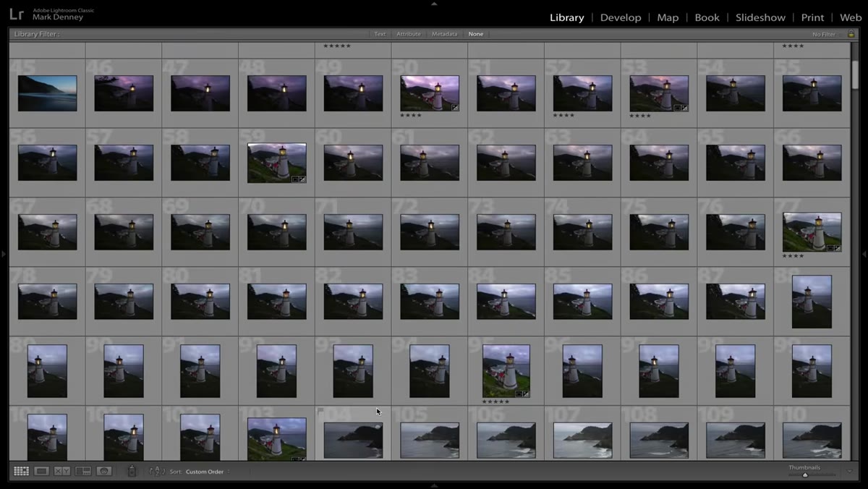Select photo thumbnail number 45
The image size is (868, 489).
[x=47, y=93]
